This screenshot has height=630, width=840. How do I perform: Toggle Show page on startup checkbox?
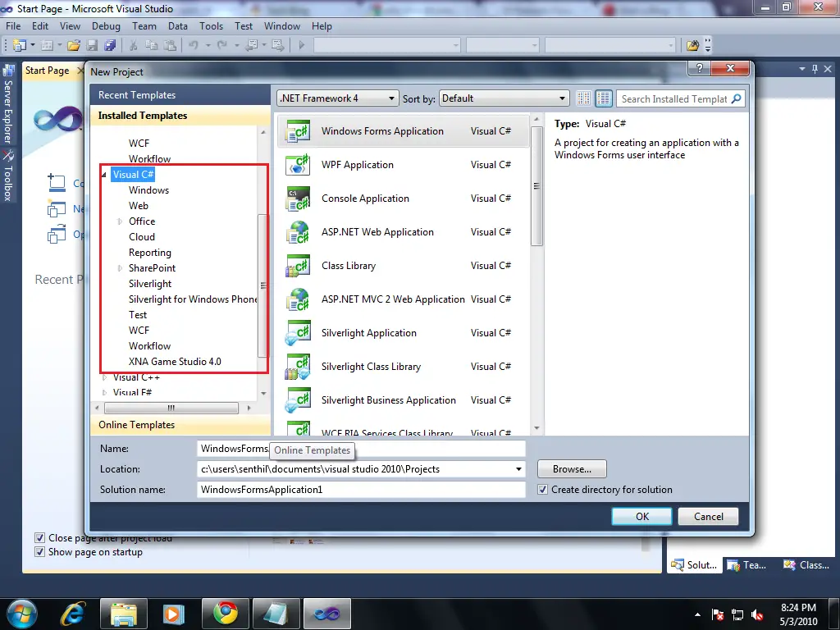click(x=39, y=552)
